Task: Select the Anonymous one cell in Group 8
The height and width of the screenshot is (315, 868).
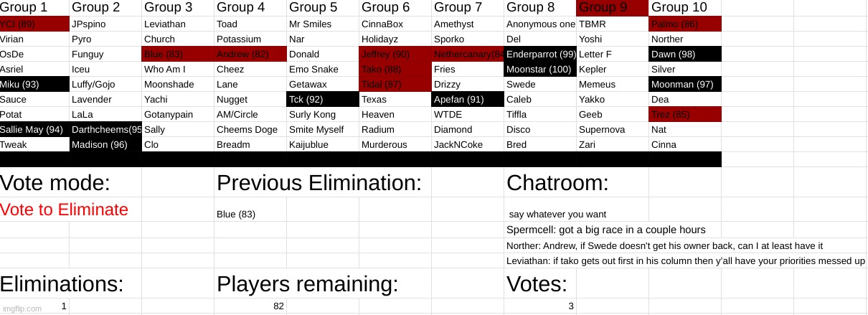Action: (540, 24)
